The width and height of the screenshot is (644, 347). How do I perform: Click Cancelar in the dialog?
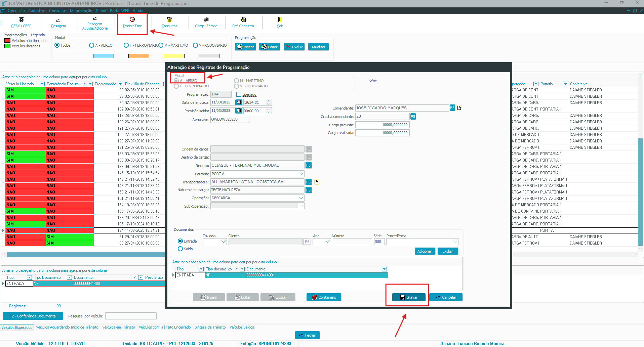(x=446, y=297)
